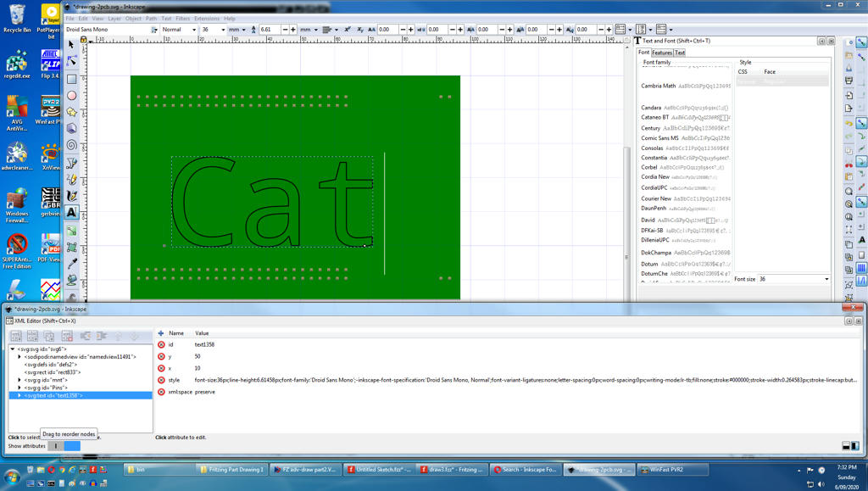Open the font size 36 dropdown
The height and width of the screenshot is (491, 868).
[x=223, y=30]
